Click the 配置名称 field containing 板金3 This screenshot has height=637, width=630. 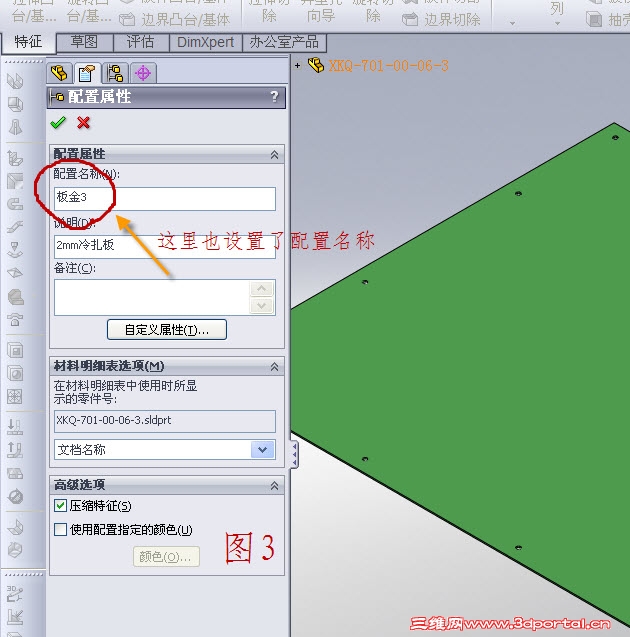click(x=165, y=199)
